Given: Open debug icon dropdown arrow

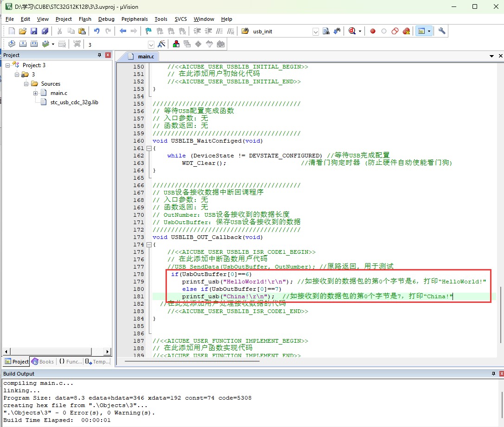Looking at the screenshot, I should [x=360, y=31].
